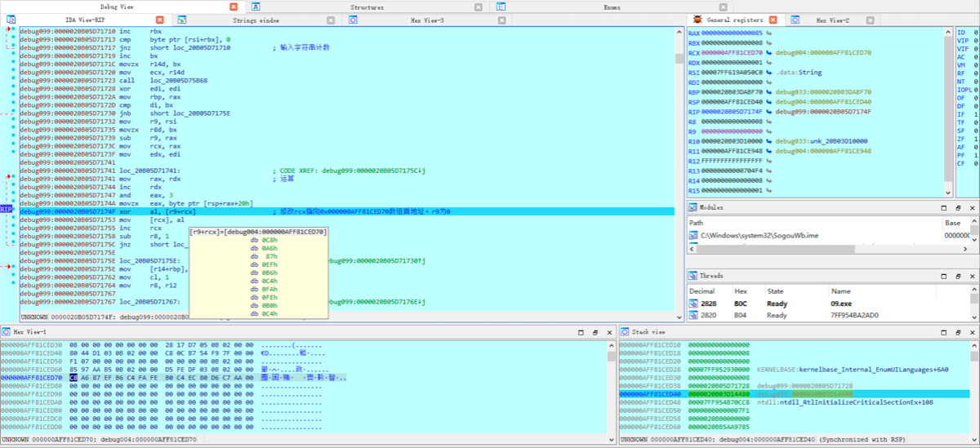
Task: Jump via the R10 register arrow icon
Action: [769, 141]
